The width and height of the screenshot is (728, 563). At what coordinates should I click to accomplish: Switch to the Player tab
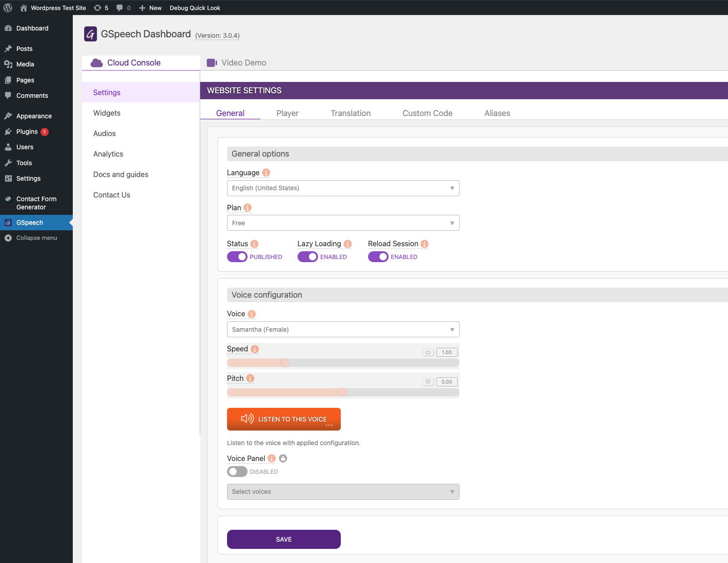[288, 113]
